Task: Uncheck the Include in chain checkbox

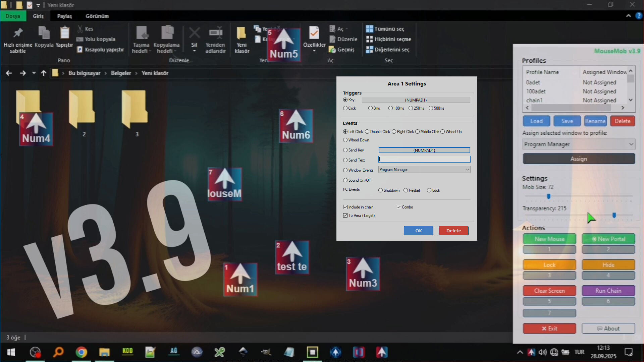Action: tap(345, 207)
